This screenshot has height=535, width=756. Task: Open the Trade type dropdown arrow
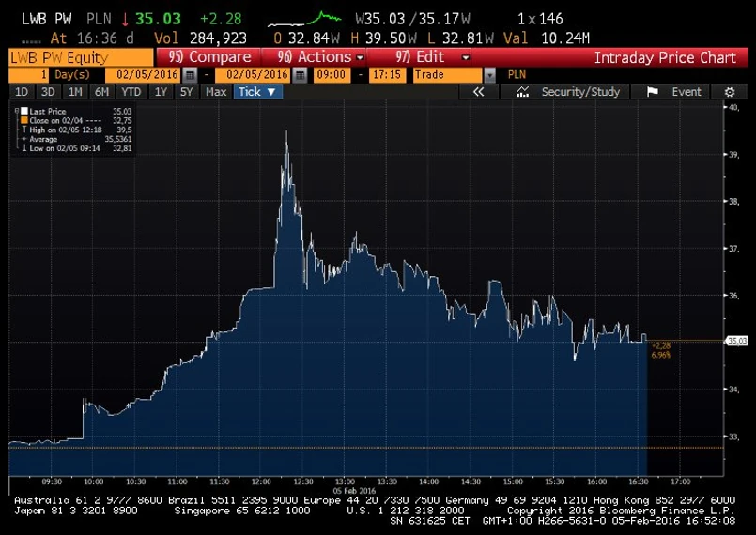[x=489, y=75]
